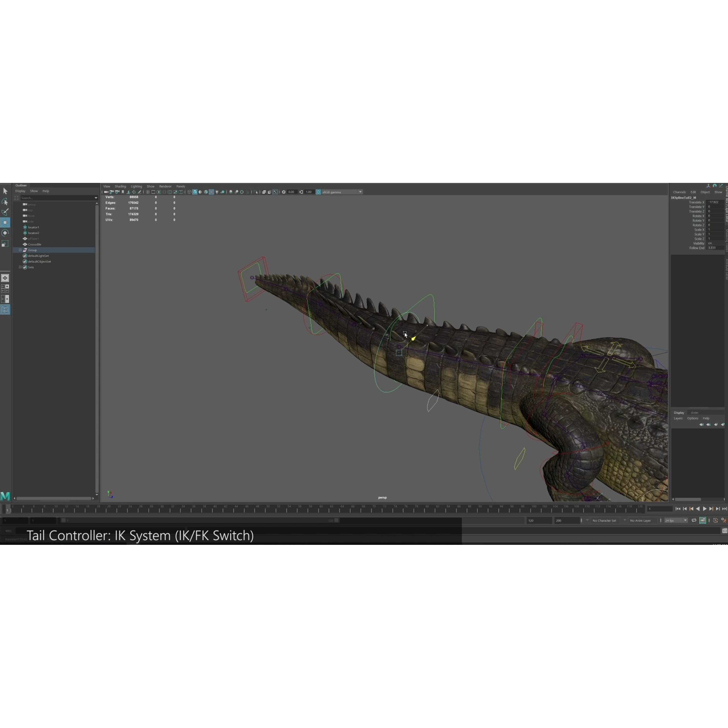Screen dimensions: 728x728
Task: Click the Translate X value field
Action: pos(715,202)
